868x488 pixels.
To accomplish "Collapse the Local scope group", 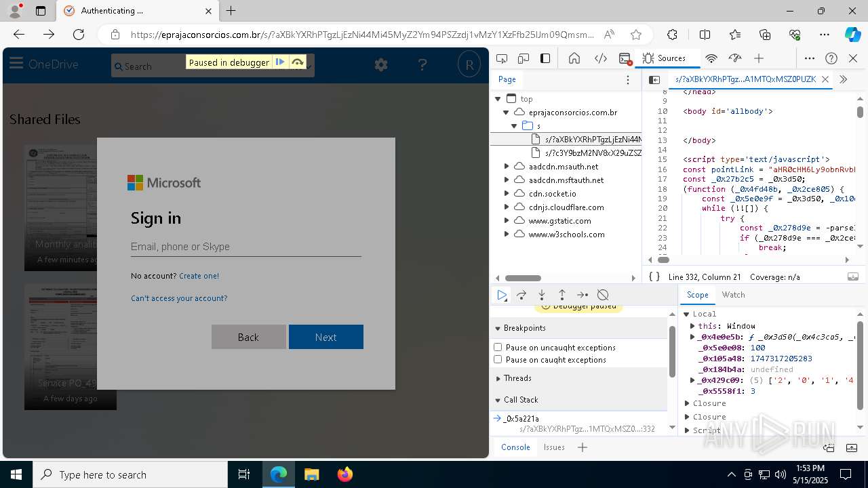I will [x=686, y=314].
